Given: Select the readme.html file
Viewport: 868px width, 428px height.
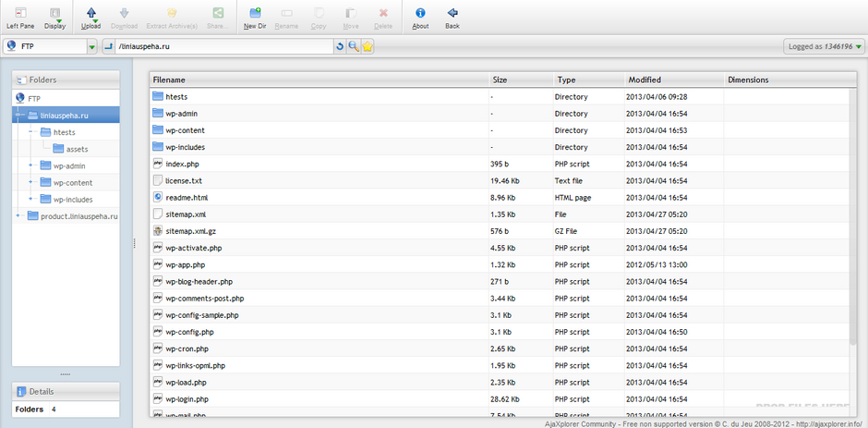Looking at the screenshot, I should pos(500,198).
